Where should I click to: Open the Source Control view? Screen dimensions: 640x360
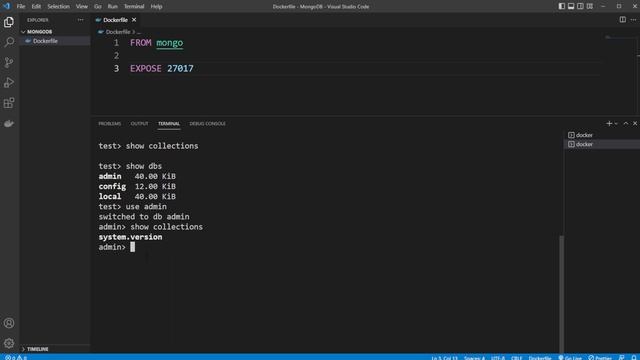(x=9, y=62)
